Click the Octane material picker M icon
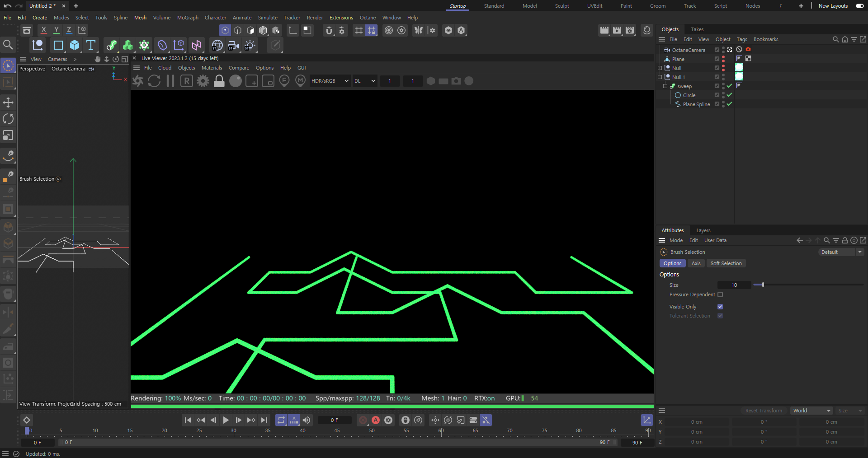Image resolution: width=868 pixels, height=458 pixels. [x=301, y=81]
